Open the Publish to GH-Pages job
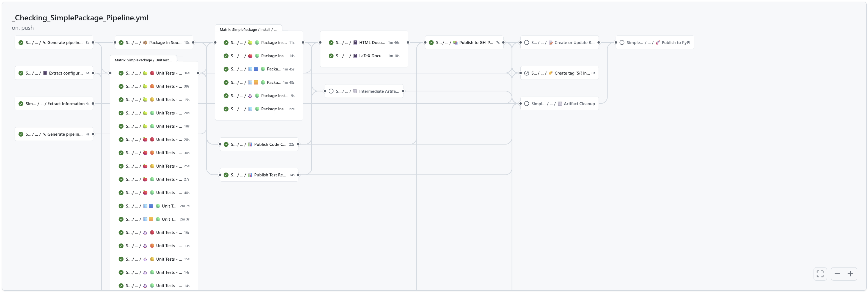 pyautogui.click(x=476, y=42)
